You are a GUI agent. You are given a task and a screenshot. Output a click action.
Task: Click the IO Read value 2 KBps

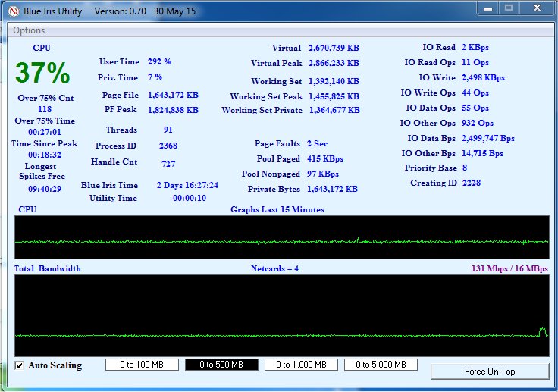(475, 47)
